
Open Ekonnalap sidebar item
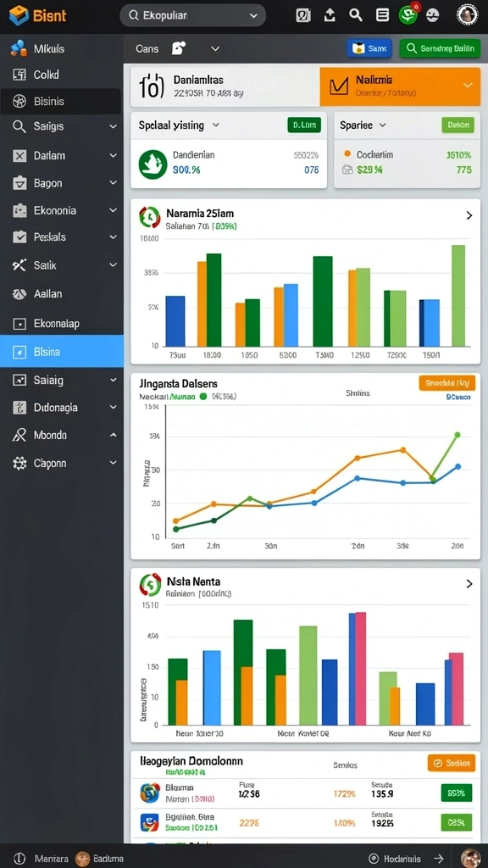pos(61,323)
